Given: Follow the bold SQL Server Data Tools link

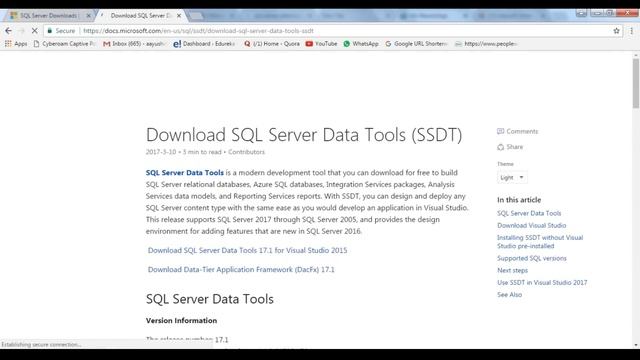Looking at the screenshot, I should tap(184, 173).
